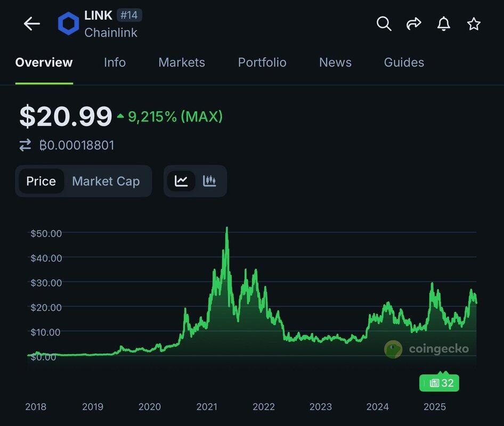
Task: Tap the #14 rank badge
Action: pos(129,15)
